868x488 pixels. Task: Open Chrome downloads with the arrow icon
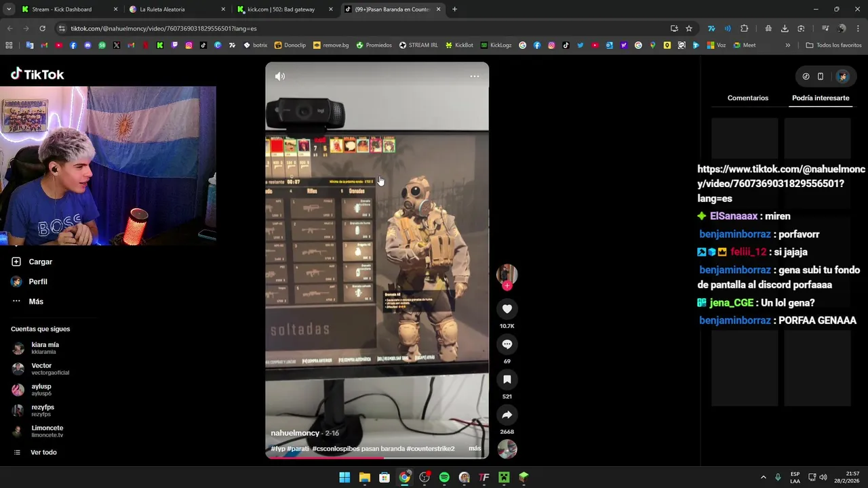click(x=785, y=28)
